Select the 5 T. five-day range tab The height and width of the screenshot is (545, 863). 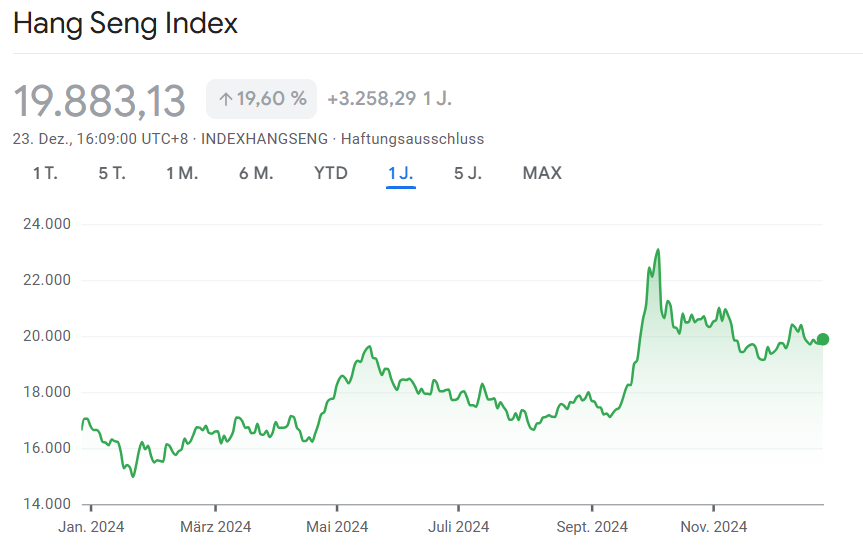pyautogui.click(x=112, y=173)
